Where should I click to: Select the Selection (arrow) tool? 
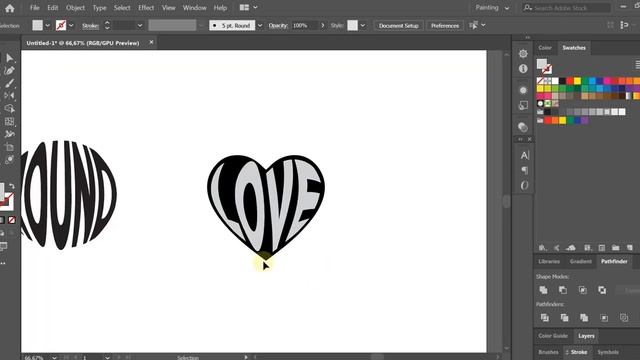pyautogui.click(x=9, y=58)
